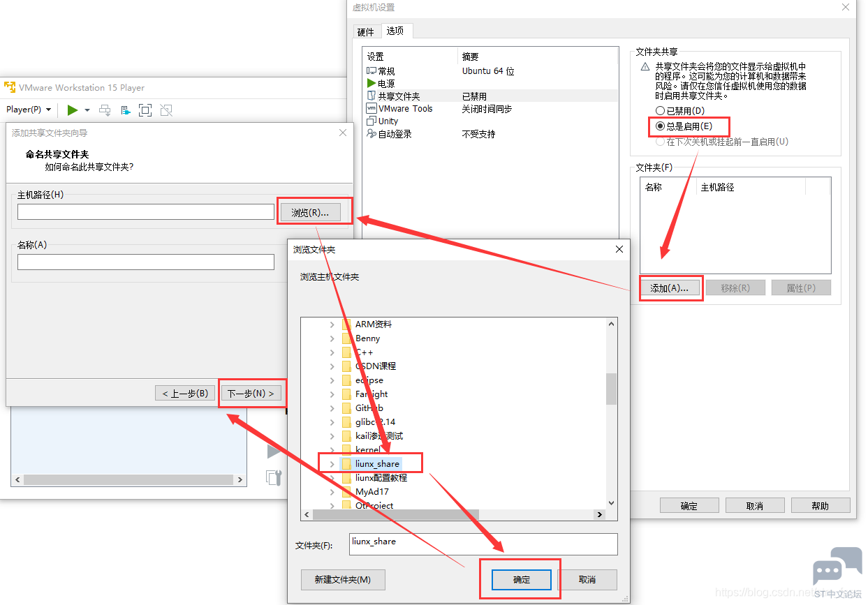Click the 共享文件夹 row icon in settings list

click(x=372, y=96)
